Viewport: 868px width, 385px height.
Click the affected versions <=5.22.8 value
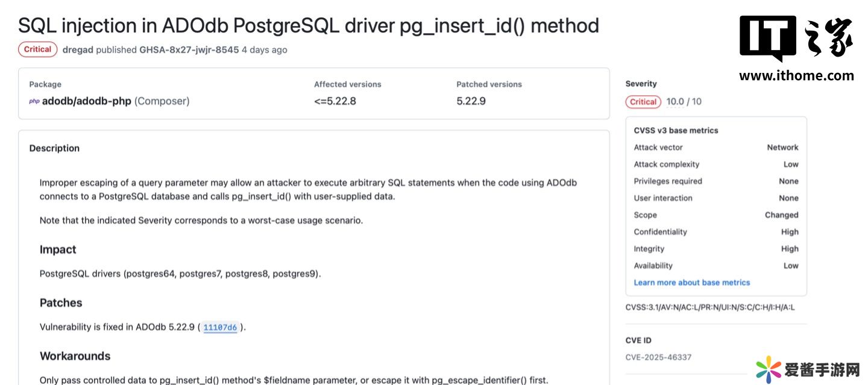point(335,101)
